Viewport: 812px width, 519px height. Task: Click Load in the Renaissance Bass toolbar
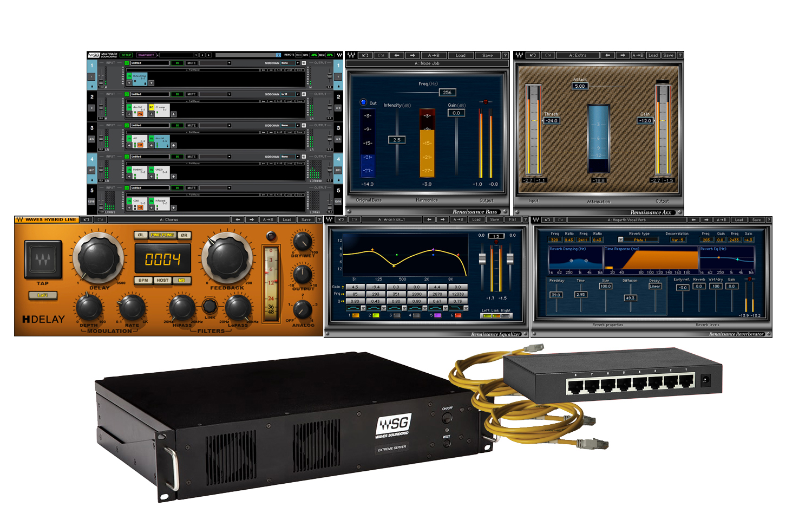click(460, 55)
